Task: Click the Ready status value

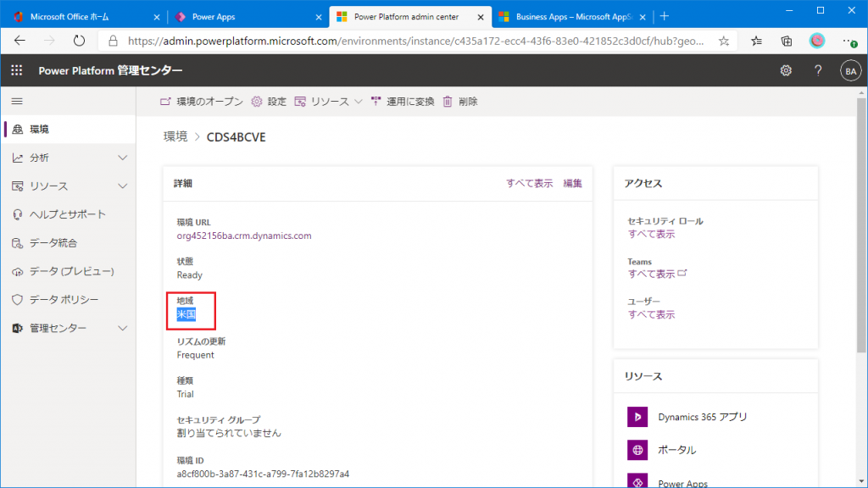Action: (x=189, y=275)
